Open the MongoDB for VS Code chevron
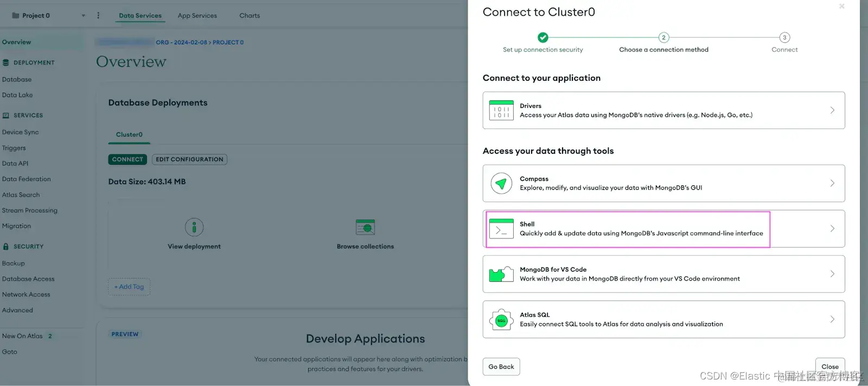Screen dimensions: 868x386 point(832,274)
